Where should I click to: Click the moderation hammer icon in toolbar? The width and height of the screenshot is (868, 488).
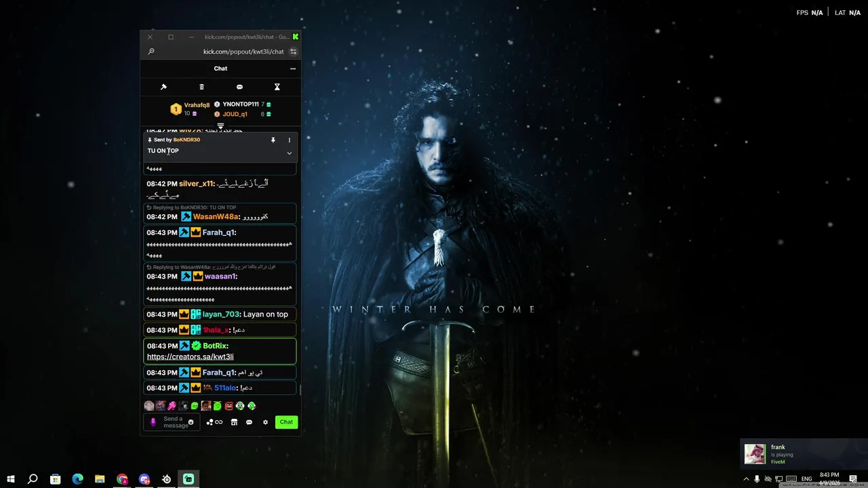click(x=163, y=87)
